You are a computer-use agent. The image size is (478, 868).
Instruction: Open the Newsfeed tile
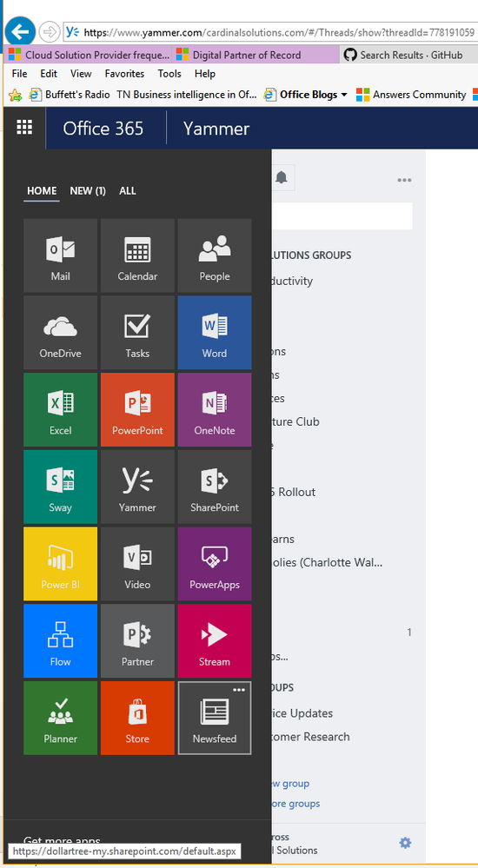pyautogui.click(x=215, y=718)
